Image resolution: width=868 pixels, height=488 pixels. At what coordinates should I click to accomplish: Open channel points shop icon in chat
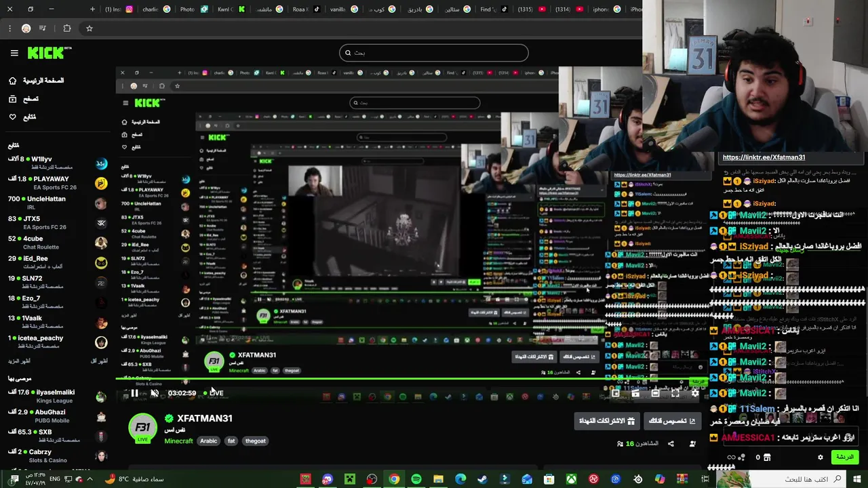click(766, 457)
